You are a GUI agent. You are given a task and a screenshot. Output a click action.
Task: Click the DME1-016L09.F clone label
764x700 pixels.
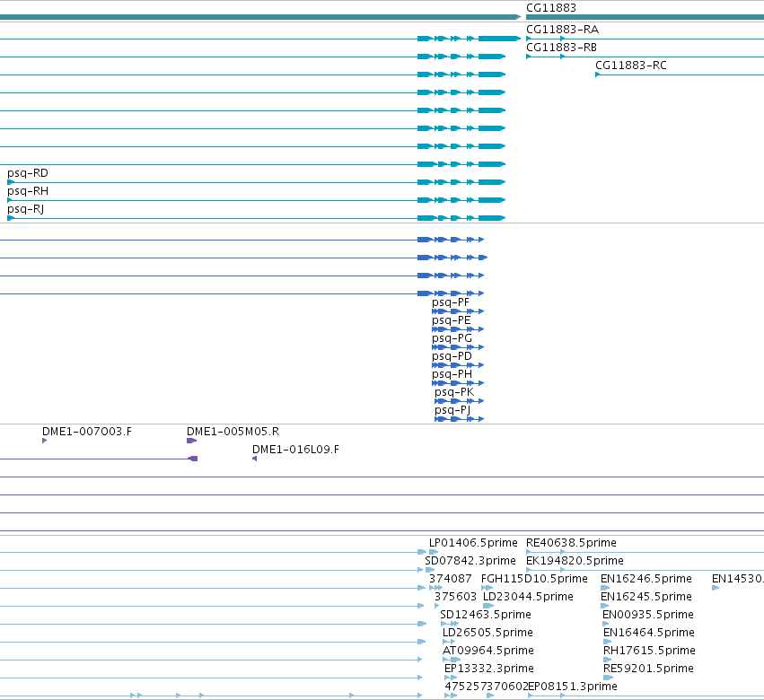[295, 450]
